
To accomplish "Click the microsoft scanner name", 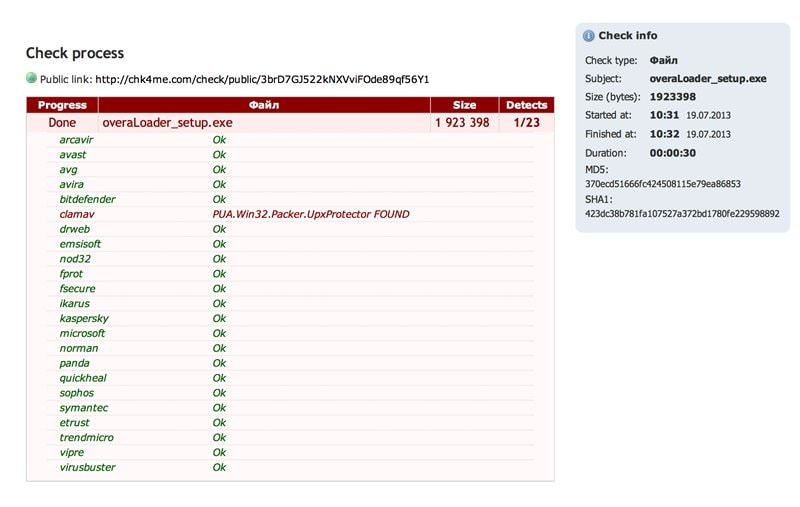I will coord(82,333).
